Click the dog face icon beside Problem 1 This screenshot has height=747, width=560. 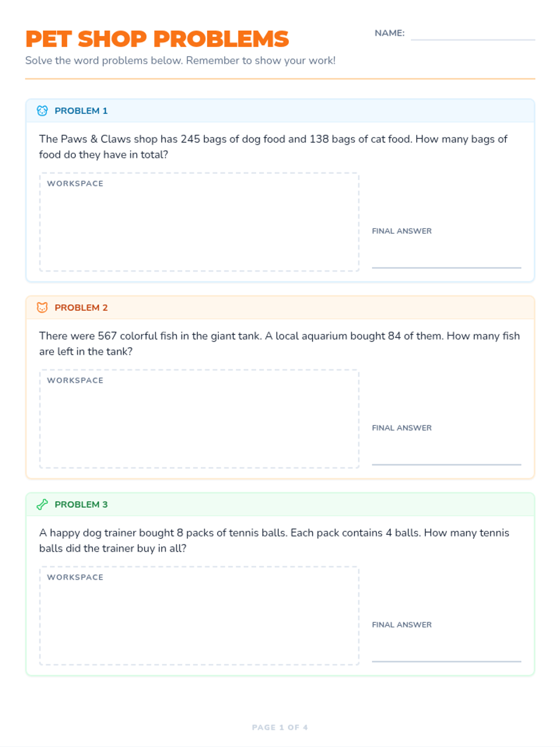(42, 111)
